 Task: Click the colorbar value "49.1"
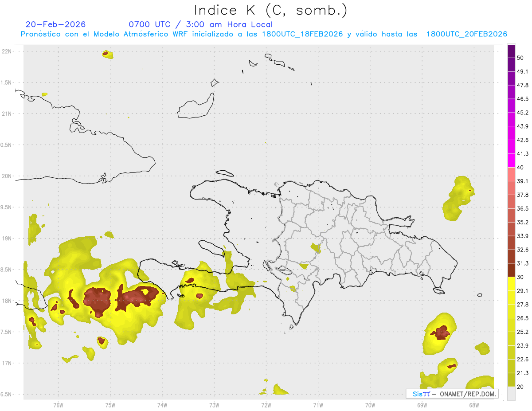523,71
